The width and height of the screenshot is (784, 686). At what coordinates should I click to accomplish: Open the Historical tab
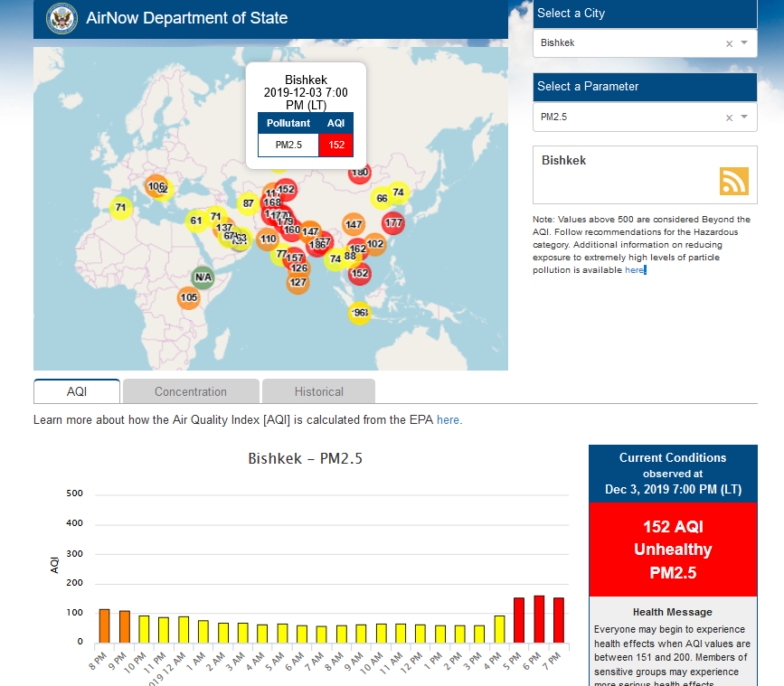(318, 391)
